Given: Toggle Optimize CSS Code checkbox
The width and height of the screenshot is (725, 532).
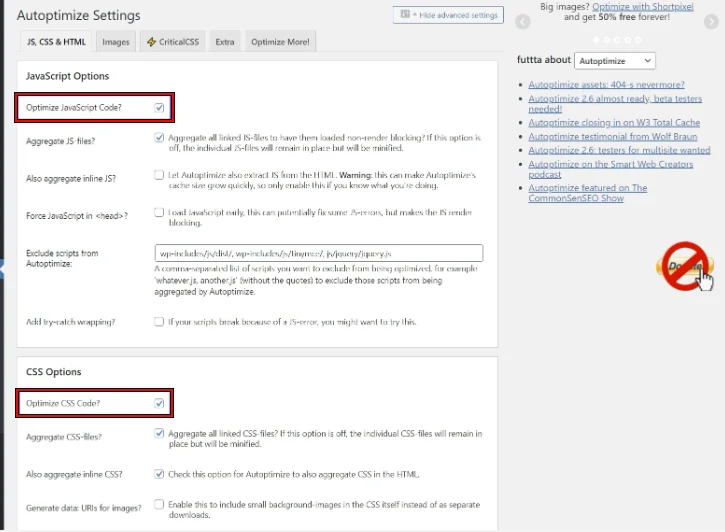Looking at the screenshot, I should coord(159,404).
